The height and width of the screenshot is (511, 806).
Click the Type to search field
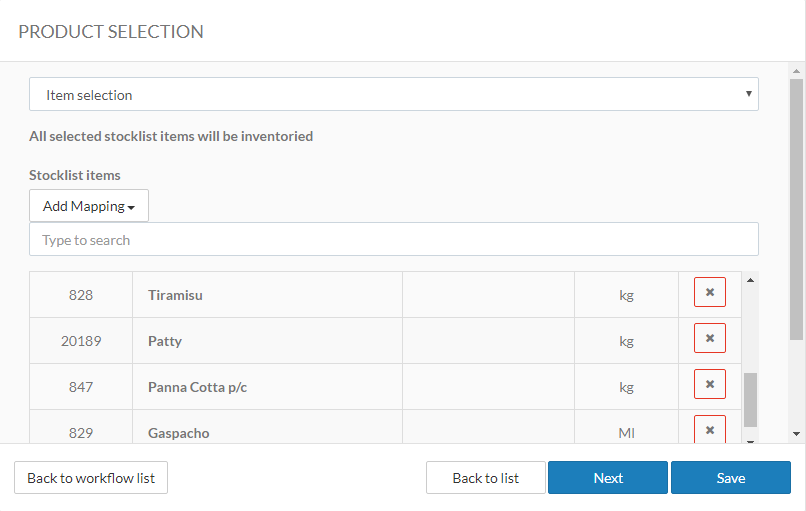click(393, 240)
